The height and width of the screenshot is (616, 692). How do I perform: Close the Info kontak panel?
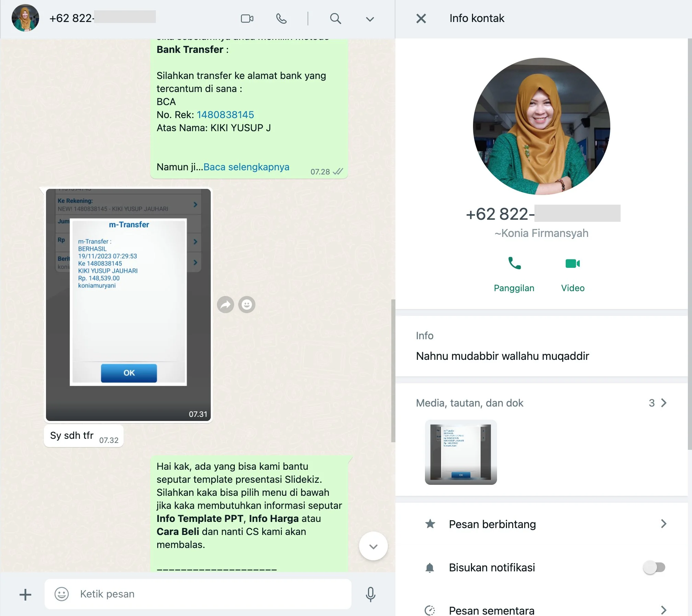point(421,18)
